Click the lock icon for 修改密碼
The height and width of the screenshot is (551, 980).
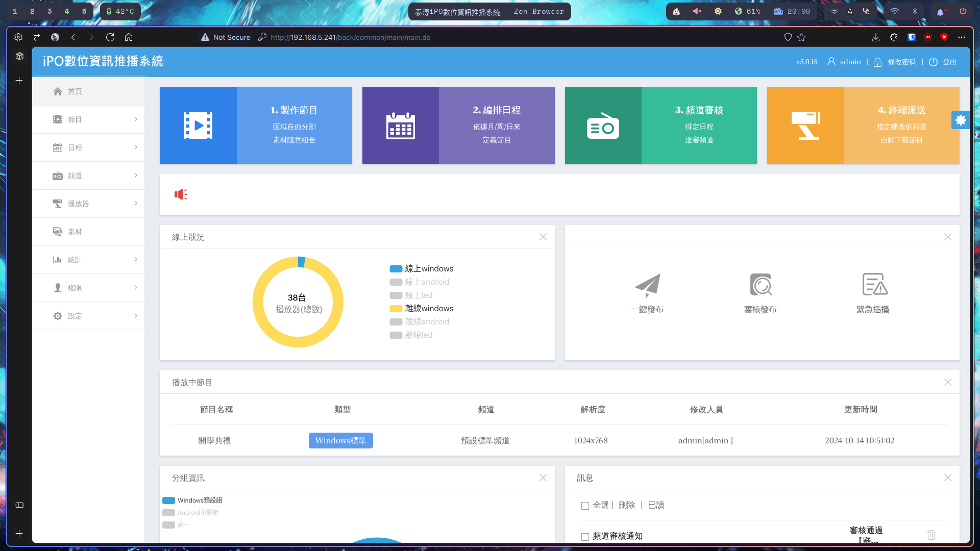[x=877, y=62]
